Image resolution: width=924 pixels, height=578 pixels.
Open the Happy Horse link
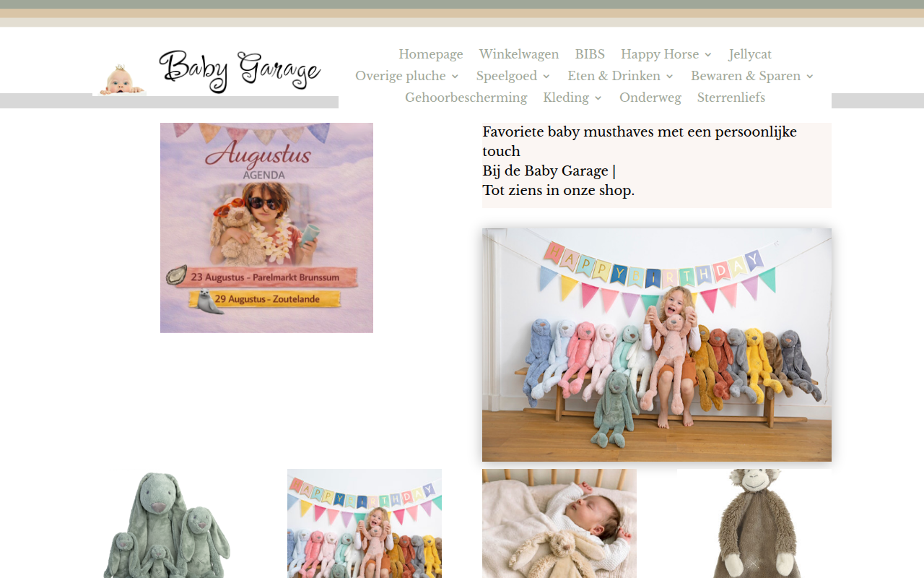tap(660, 54)
